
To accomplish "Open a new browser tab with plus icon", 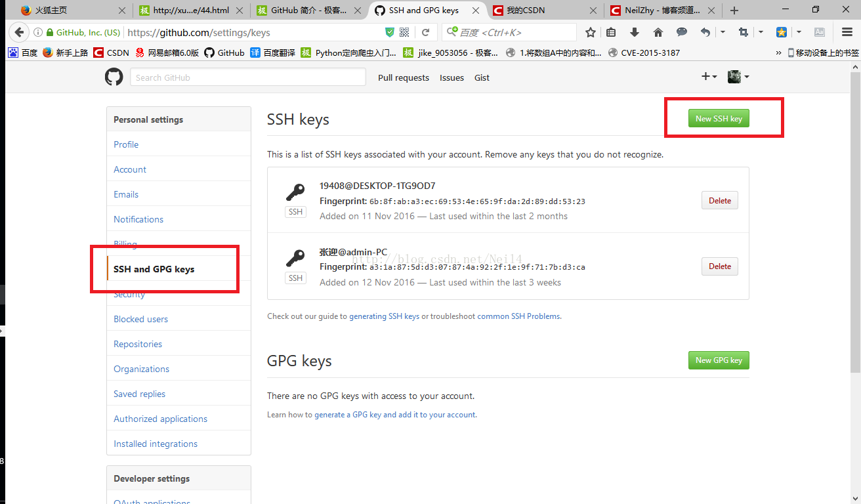I will [x=734, y=10].
